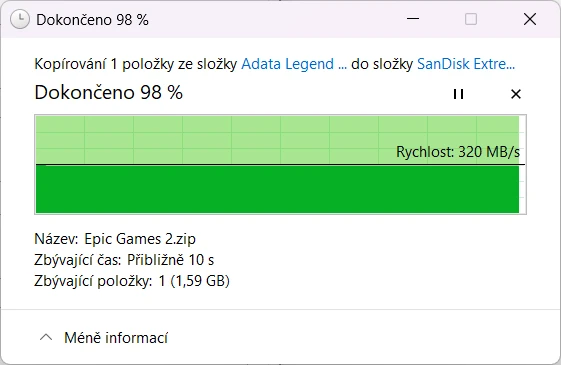Viewport: 561px width, 365px height.
Task: Cancel the copy with the small X
Action: click(x=516, y=94)
